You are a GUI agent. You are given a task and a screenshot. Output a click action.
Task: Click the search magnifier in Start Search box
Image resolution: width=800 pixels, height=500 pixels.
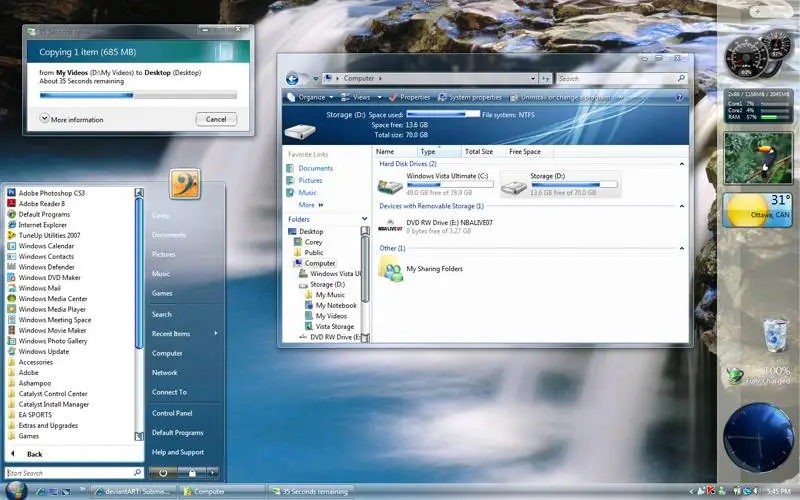[137, 473]
